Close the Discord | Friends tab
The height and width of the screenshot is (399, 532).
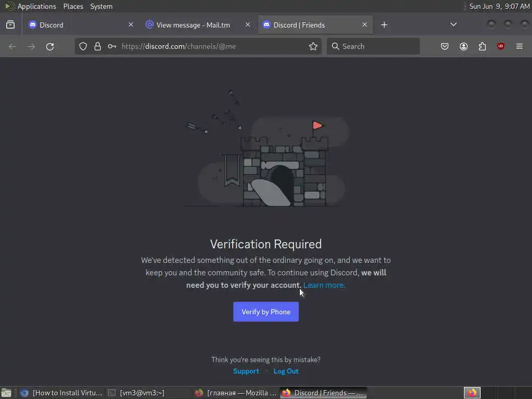[364, 25]
